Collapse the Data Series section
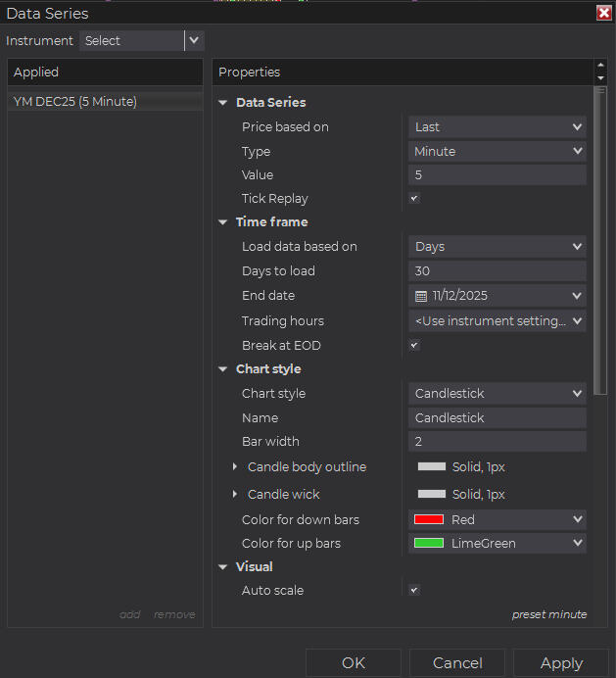Image resolution: width=616 pixels, height=678 pixels. pyautogui.click(x=223, y=103)
